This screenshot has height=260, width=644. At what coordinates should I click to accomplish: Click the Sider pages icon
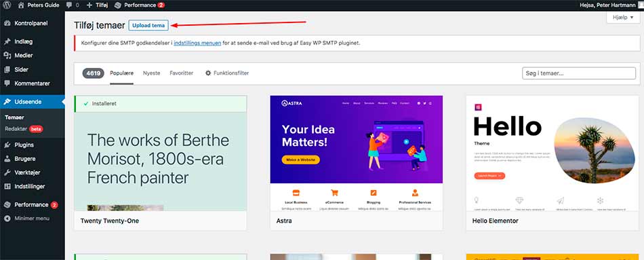coord(7,69)
